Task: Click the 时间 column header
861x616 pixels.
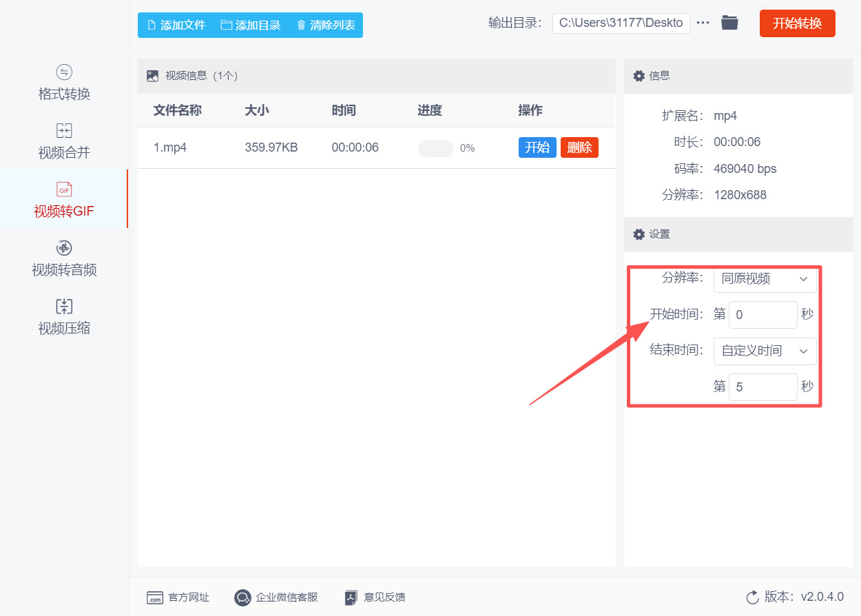Action: tap(344, 110)
